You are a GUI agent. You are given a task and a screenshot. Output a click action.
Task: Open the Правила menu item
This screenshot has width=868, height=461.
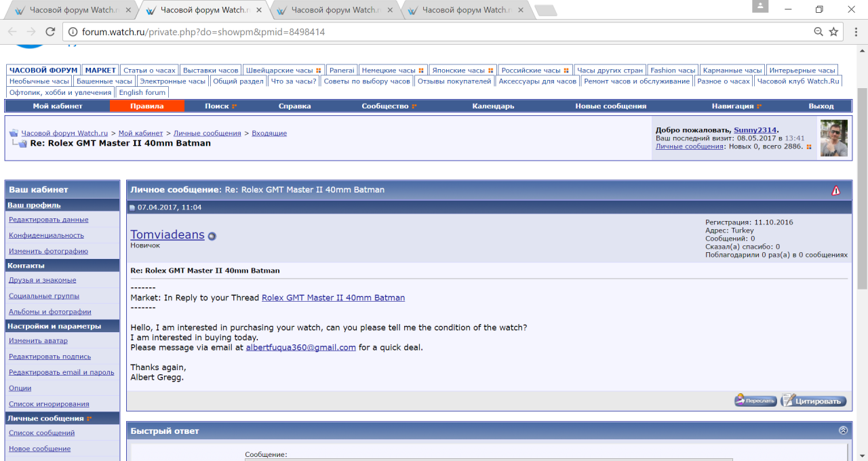pos(146,106)
